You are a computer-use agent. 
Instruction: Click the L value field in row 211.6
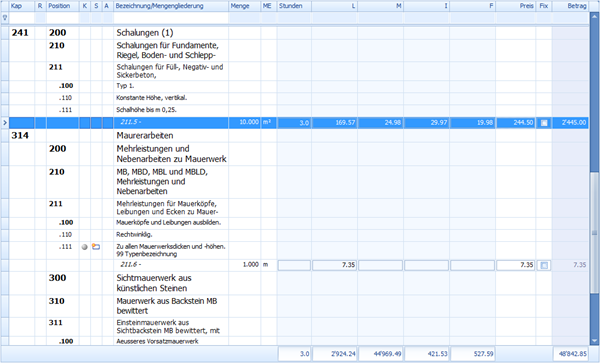(x=334, y=265)
